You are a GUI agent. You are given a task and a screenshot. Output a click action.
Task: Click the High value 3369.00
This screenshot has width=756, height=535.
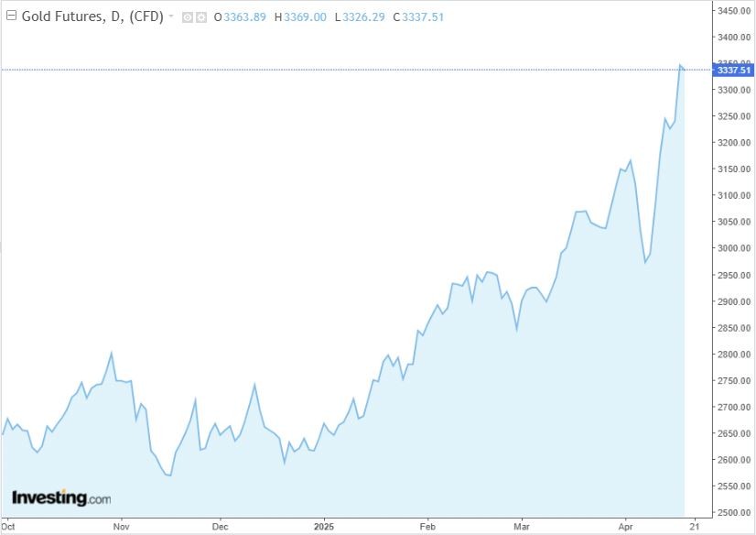tap(305, 16)
